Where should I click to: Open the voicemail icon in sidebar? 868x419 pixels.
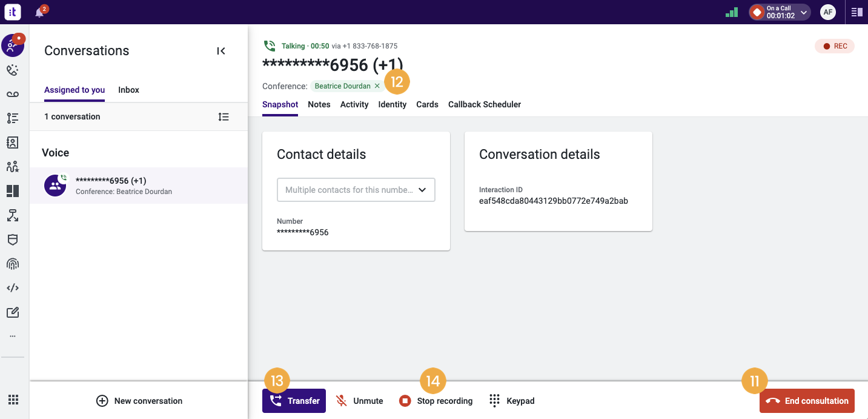click(13, 94)
